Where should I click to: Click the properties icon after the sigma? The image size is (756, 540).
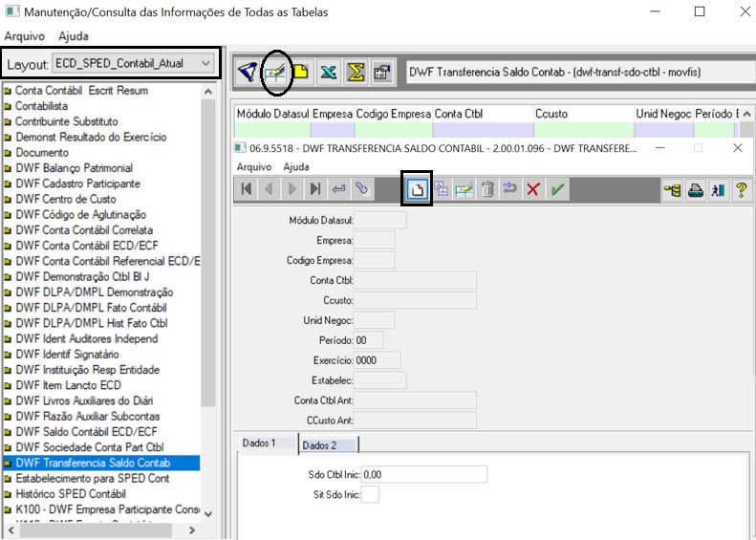point(383,73)
